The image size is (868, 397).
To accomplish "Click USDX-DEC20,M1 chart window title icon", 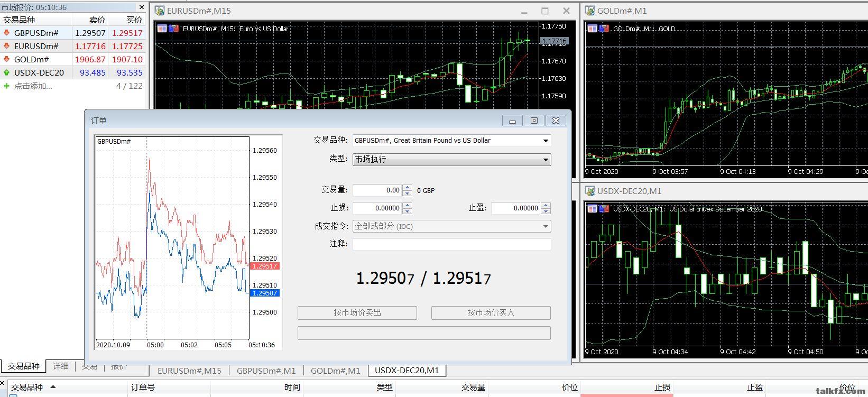I will 590,191.
